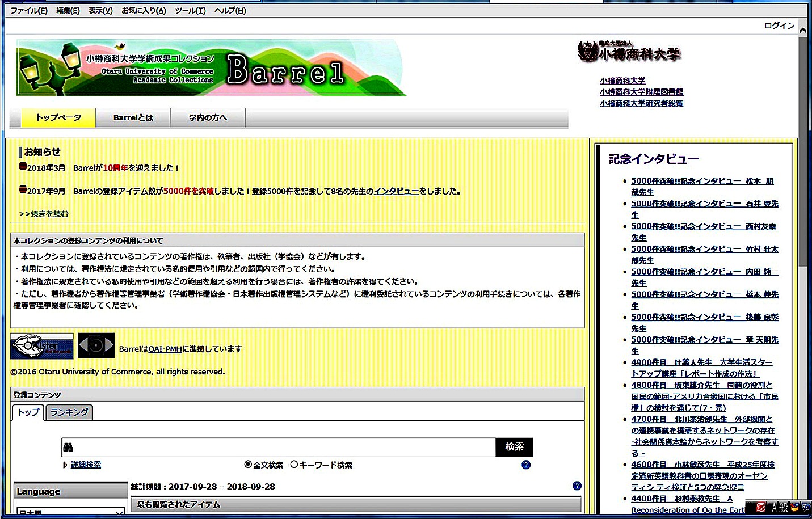The image size is (812, 519).
Task: Open the ツール(T) menu
Action: pos(190,10)
